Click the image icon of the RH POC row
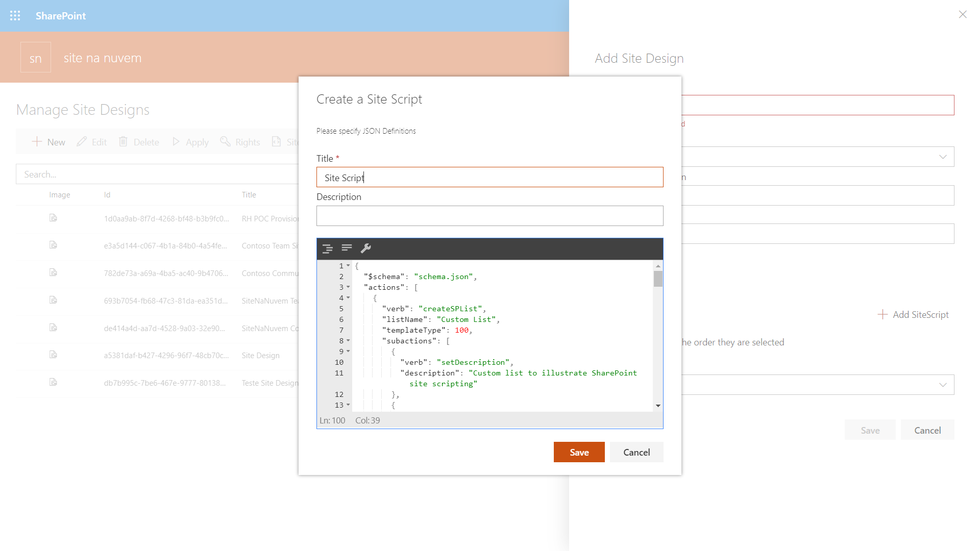 [53, 218]
